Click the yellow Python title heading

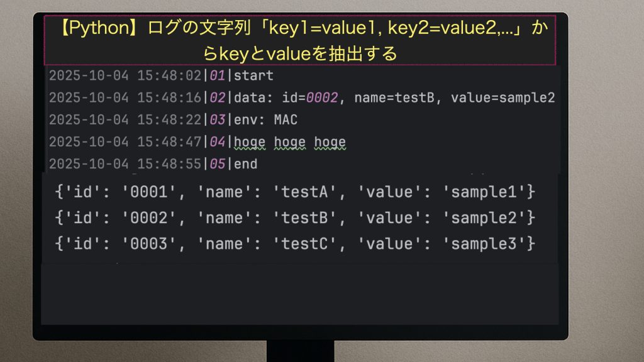point(299,40)
